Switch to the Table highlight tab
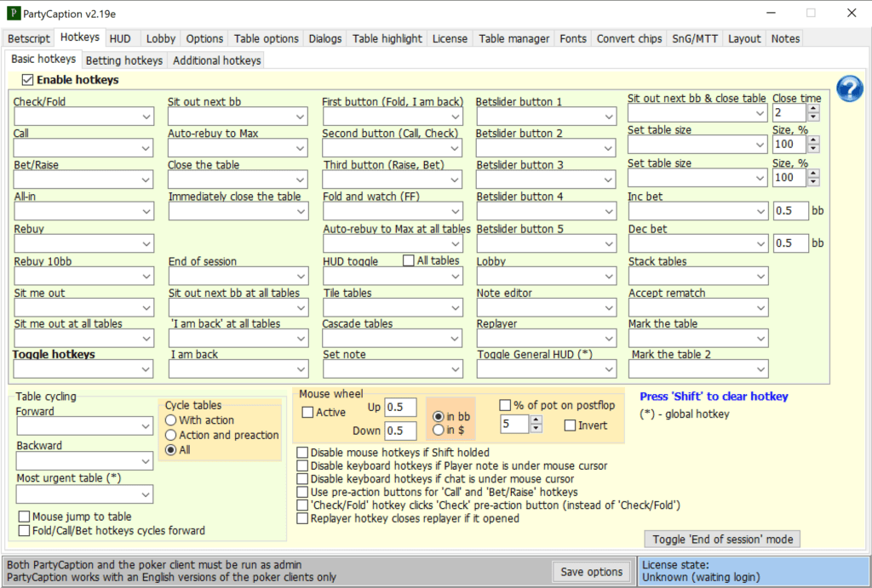This screenshot has width=872, height=588. click(387, 39)
